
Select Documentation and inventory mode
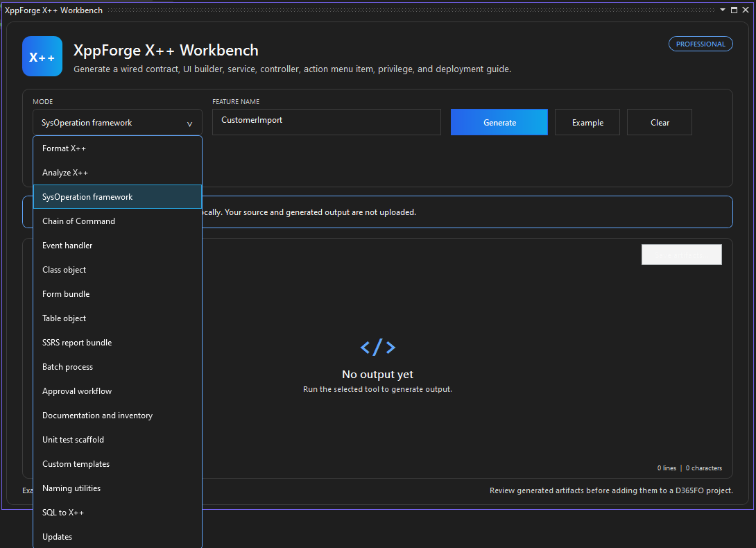pos(117,416)
